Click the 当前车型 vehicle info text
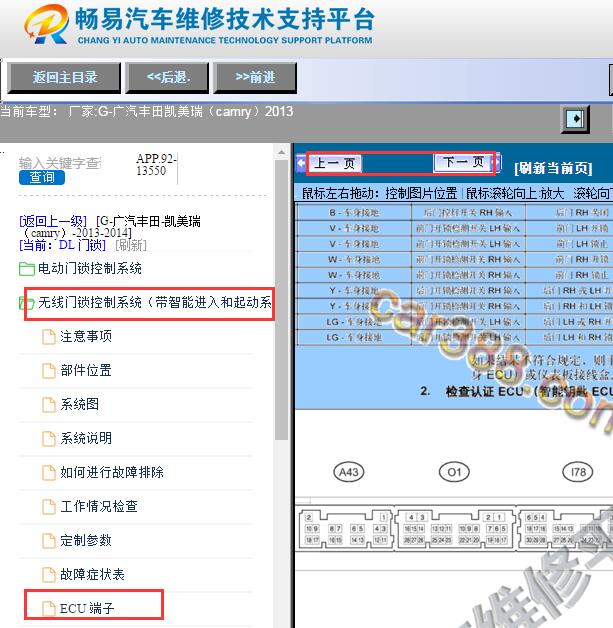This screenshot has height=628, width=613. pyautogui.click(x=147, y=111)
